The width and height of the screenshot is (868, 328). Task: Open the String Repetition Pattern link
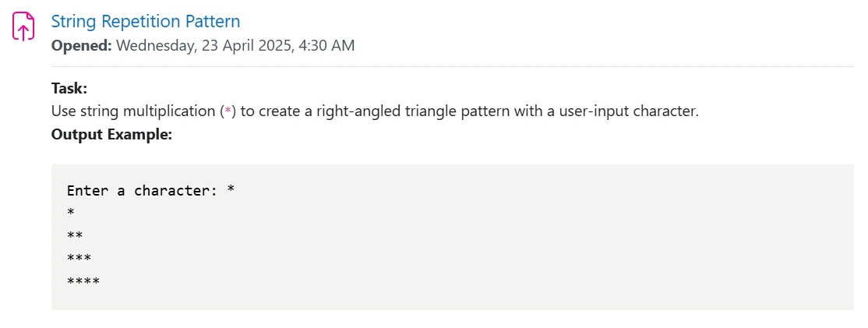pyautogui.click(x=146, y=22)
